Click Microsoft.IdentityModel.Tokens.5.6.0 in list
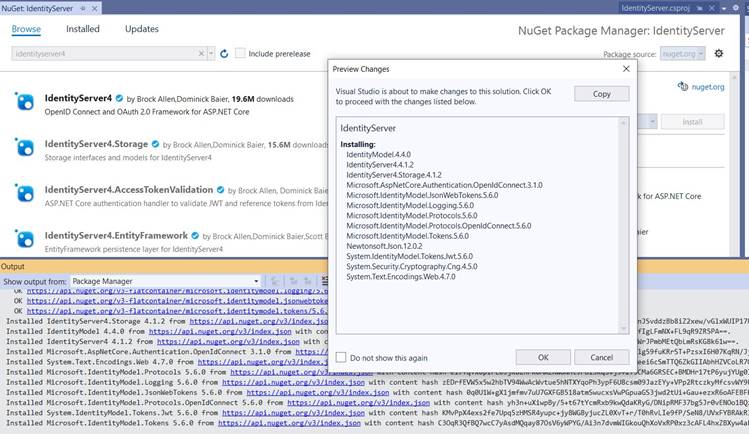The width and height of the screenshot is (749, 434). 407,236
